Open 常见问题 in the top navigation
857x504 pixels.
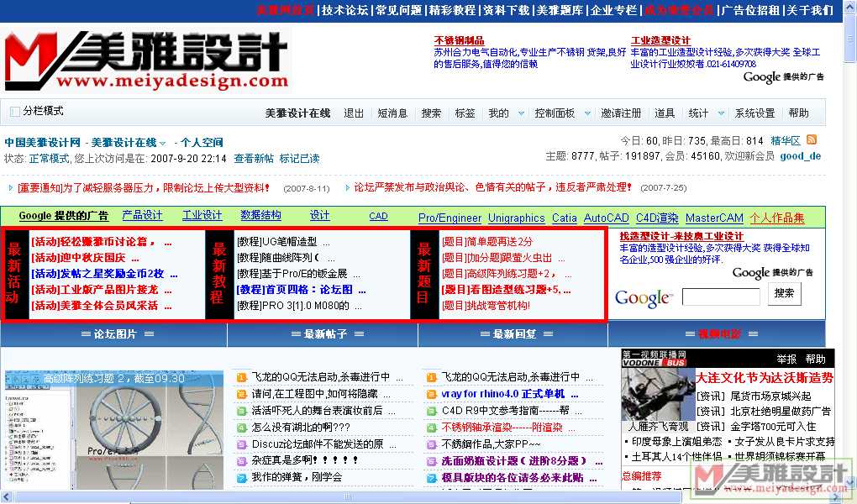click(x=398, y=10)
